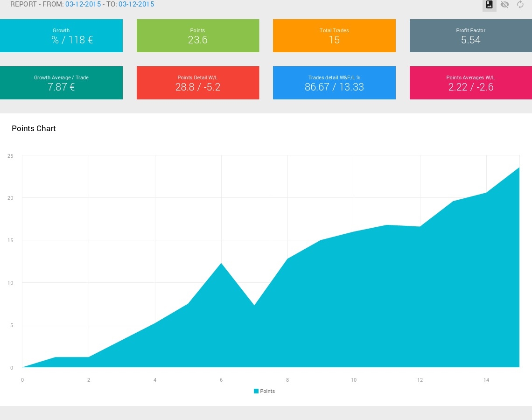Open the report TO date 03-12-2015
This screenshot has width=532, height=420.
pos(136,4)
